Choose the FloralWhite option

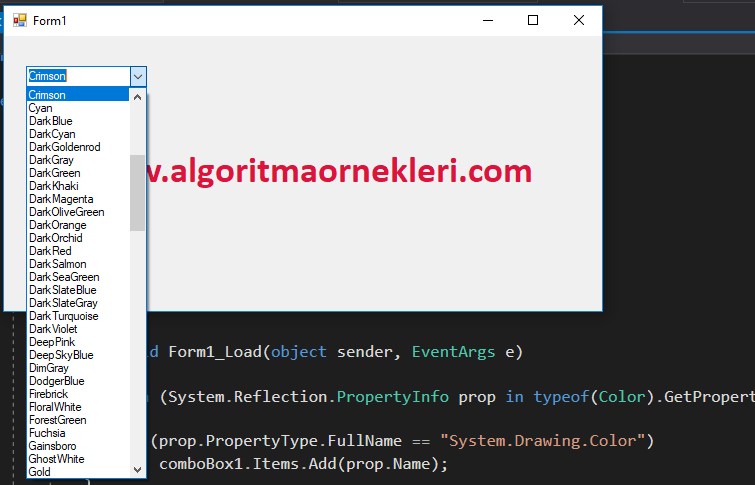click(55, 407)
